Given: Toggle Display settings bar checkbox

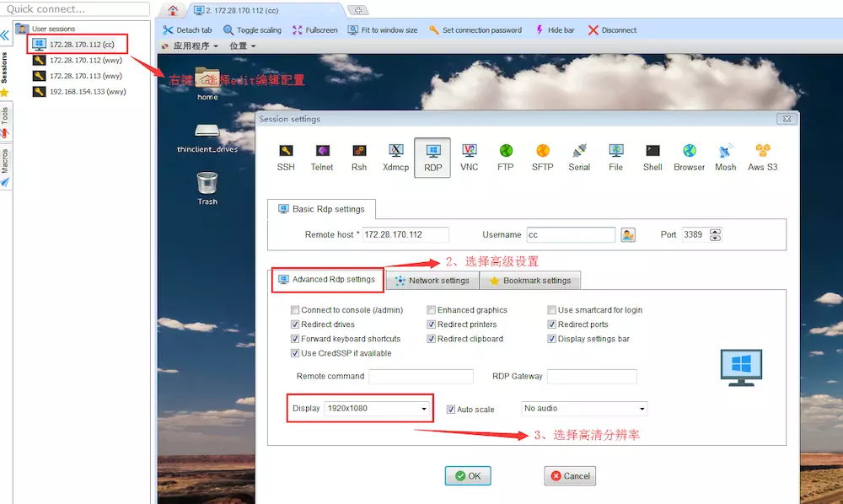Looking at the screenshot, I should click(x=551, y=339).
